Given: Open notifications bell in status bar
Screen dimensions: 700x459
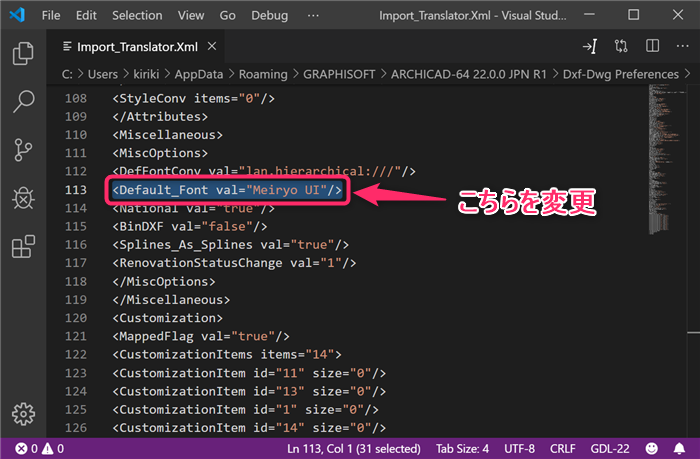Looking at the screenshot, I should click(x=679, y=448).
